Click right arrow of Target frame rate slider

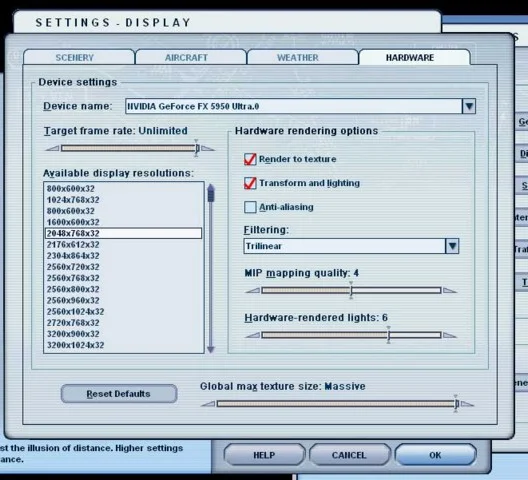point(208,148)
